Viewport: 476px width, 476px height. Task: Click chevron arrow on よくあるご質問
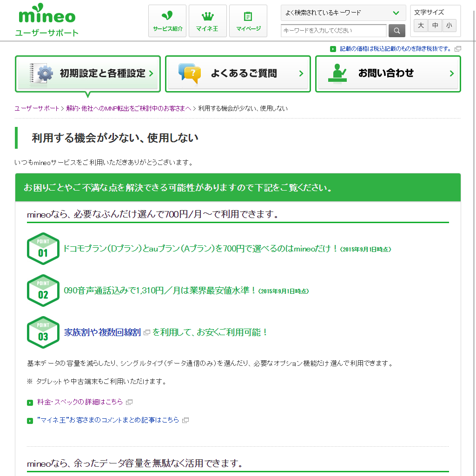click(x=301, y=73)
